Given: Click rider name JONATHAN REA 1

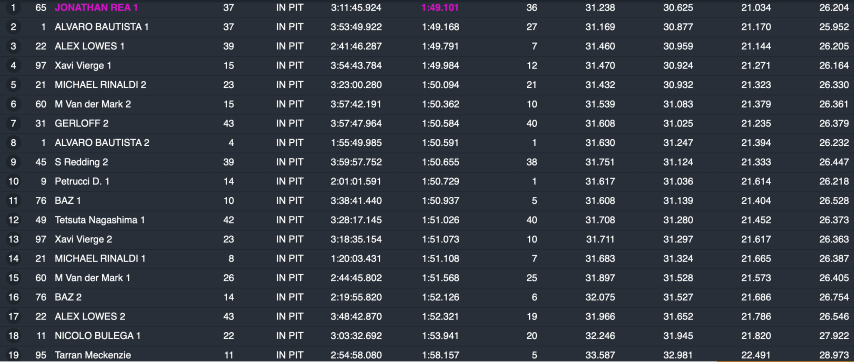Looking at the screenshot, I should coord(96,8).
